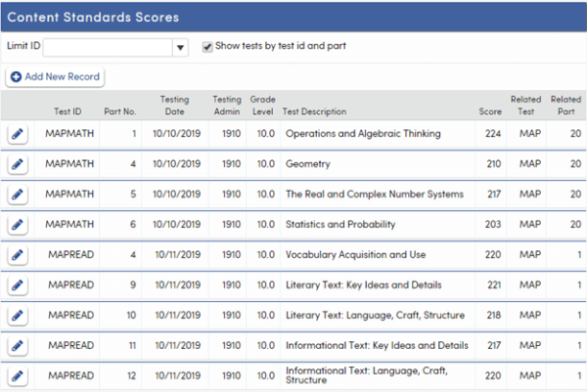Edit Literary Text: Language, Craft, Structure row
587x392 pixels.
18,316
